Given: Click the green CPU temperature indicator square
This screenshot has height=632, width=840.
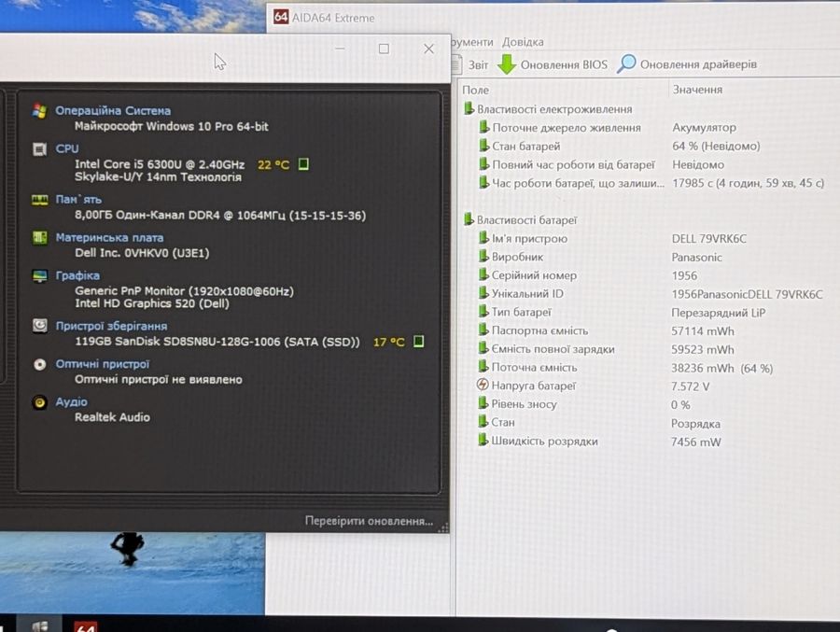Looking at the screenshot, I should 303,163.
